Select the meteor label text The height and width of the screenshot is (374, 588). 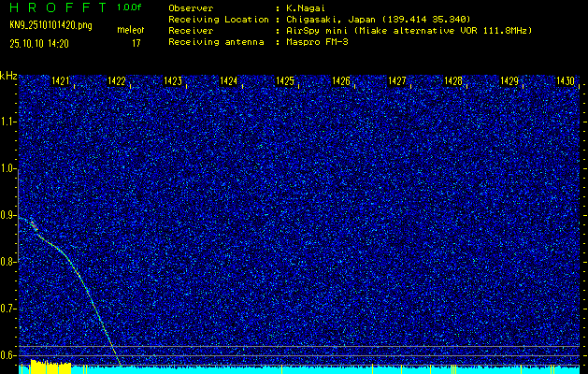(130, 31)
